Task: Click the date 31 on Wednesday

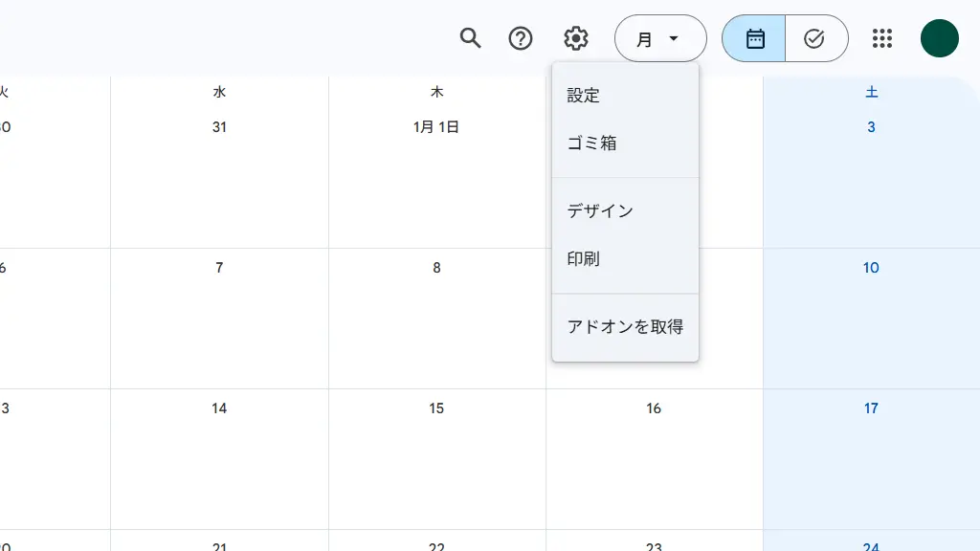Action: click(219, 127)
